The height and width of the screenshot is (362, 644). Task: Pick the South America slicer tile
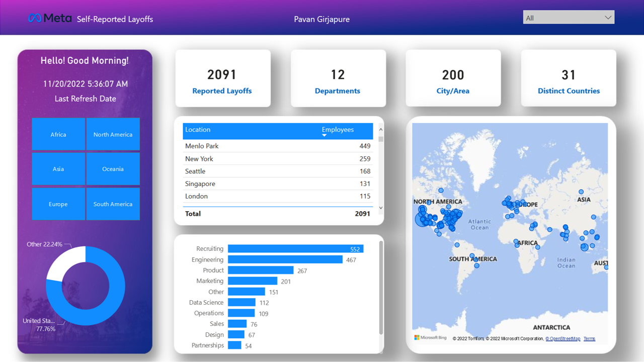point(113,204)
